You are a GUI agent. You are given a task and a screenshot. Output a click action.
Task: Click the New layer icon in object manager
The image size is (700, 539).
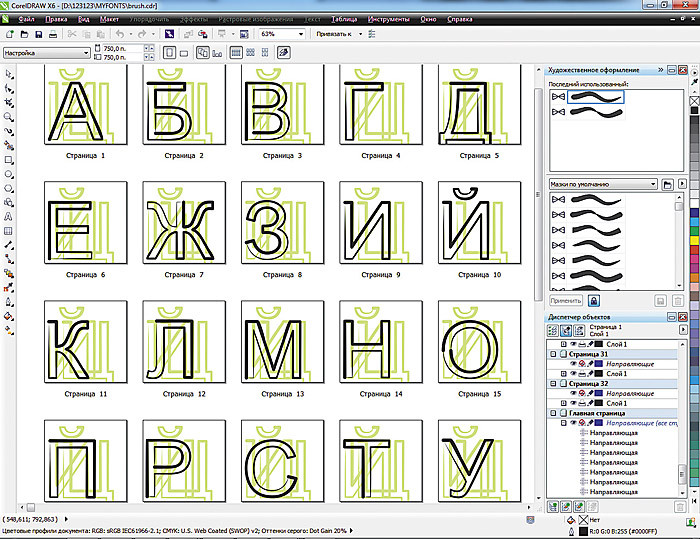[553, 507]
